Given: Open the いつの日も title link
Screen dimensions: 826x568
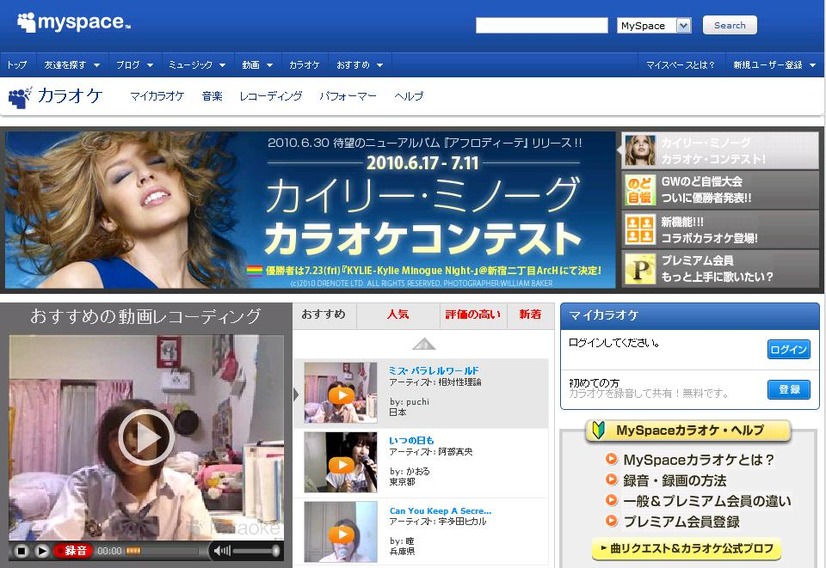Looking at the screenshot, I should 411,440.
